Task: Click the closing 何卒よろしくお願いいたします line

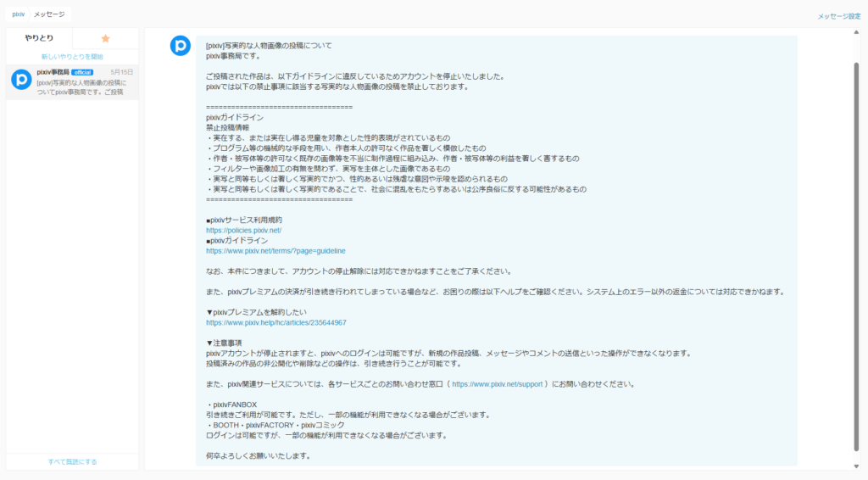Action: [258, 456]
